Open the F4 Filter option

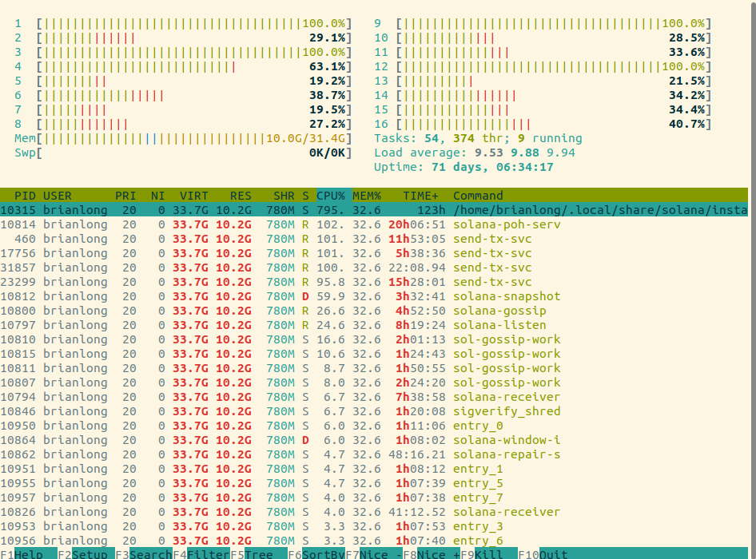201,554
